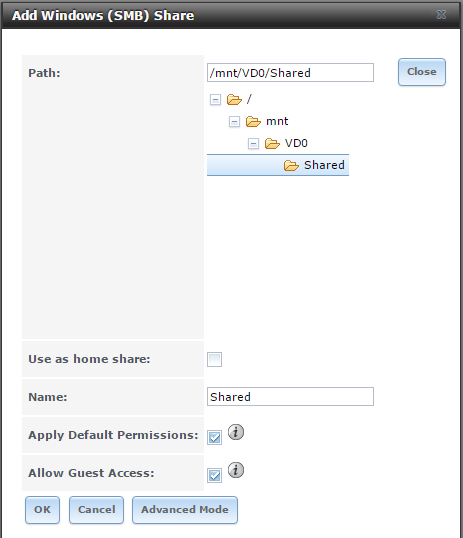Click the Path input field
Viewport: 463px width, 538px height.
290,72
